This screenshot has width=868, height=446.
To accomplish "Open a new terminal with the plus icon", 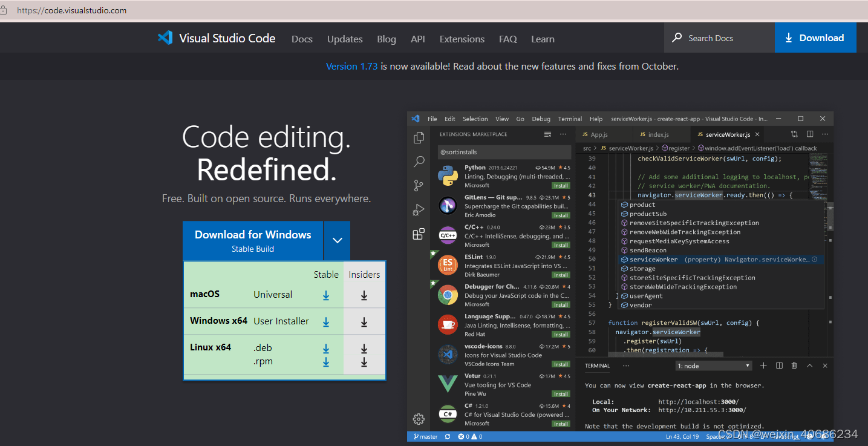I will coord(763,366).
